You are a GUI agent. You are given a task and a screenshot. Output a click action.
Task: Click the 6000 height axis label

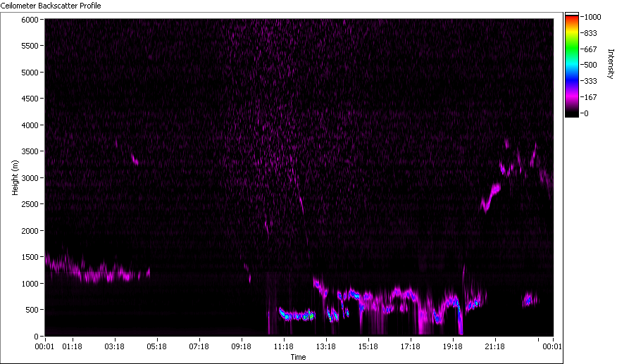coord(30,20)
